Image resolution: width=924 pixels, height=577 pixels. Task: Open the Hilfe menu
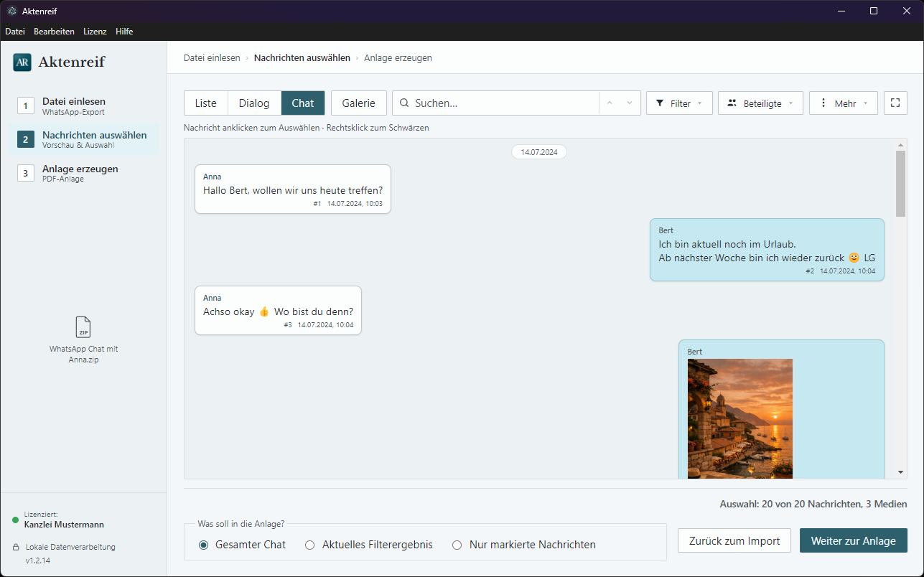pyautogui.click(x=124, y=32)
